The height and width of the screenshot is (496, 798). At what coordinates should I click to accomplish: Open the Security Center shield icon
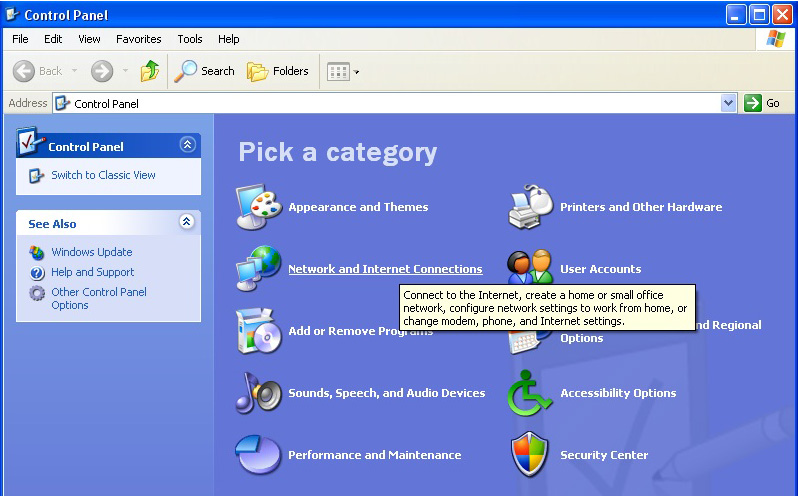(530, 454)
